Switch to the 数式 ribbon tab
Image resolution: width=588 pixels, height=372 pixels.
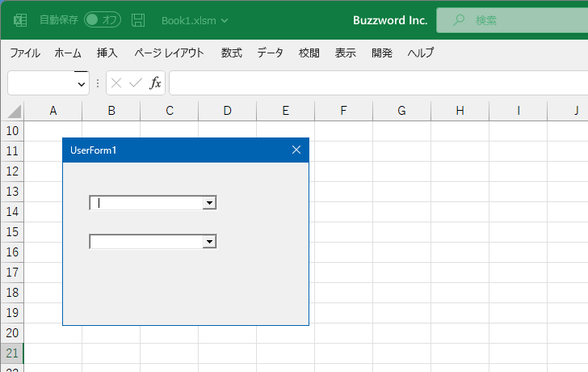coord(232,53)
